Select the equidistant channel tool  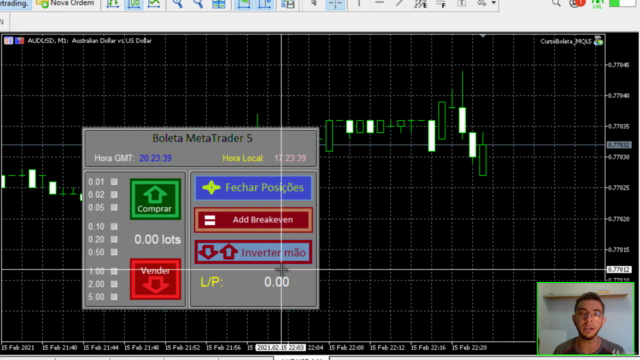(x=420, y=4)
